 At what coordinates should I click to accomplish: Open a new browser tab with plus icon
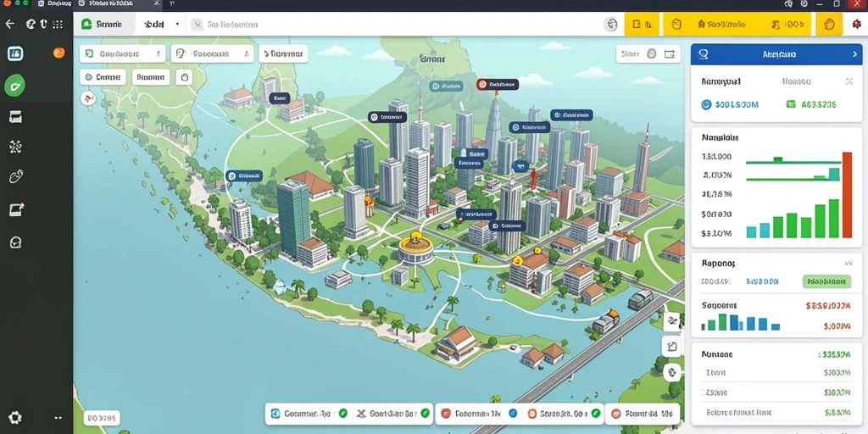tap(172, 4)
